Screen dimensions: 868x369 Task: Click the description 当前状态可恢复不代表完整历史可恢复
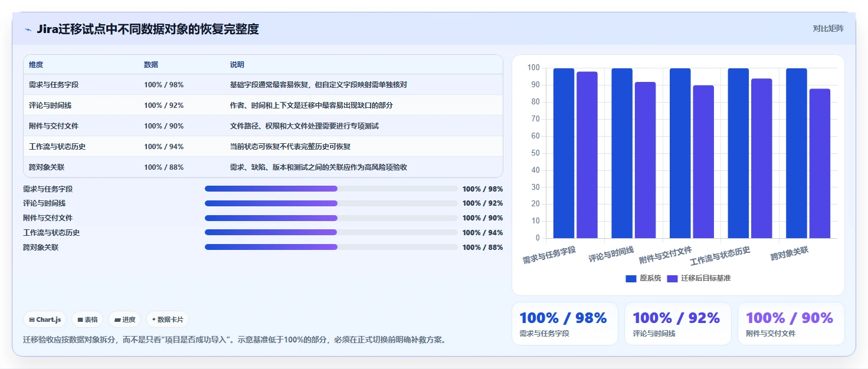[x=290, y=147]
